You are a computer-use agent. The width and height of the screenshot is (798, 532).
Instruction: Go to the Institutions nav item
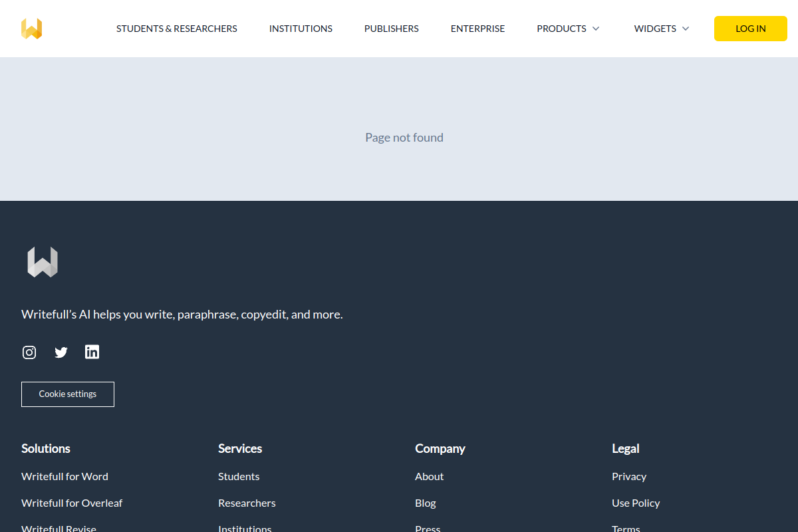(x=301, y=29)
